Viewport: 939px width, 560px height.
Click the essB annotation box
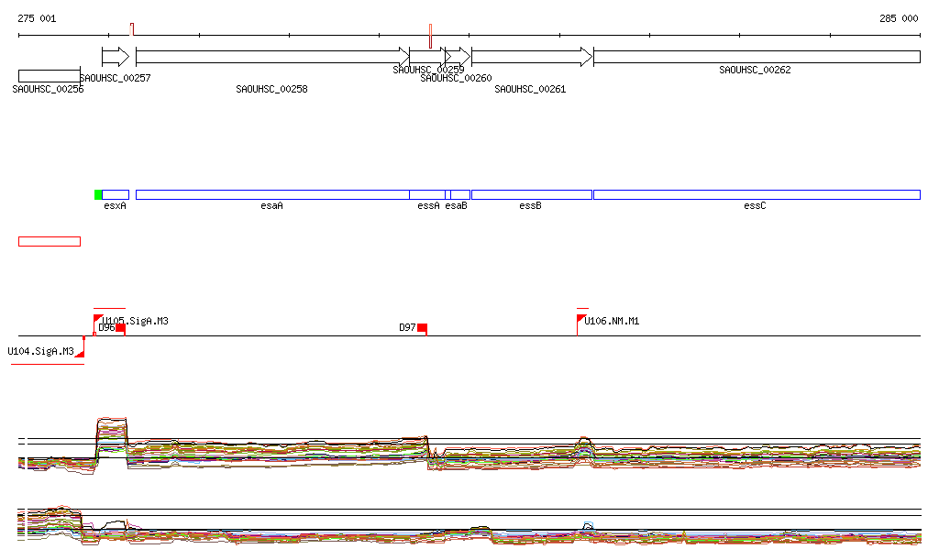531,194
